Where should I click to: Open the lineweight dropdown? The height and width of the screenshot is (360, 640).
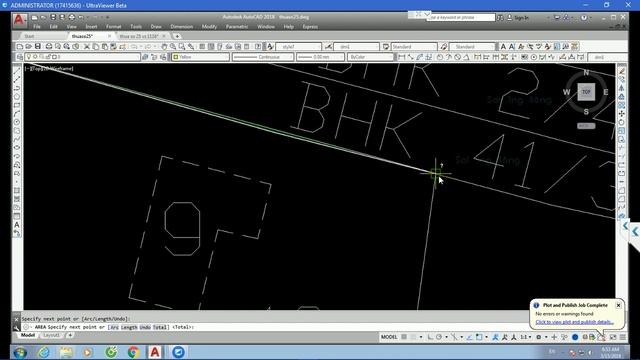pyautogui.click(x=320, y=57)
